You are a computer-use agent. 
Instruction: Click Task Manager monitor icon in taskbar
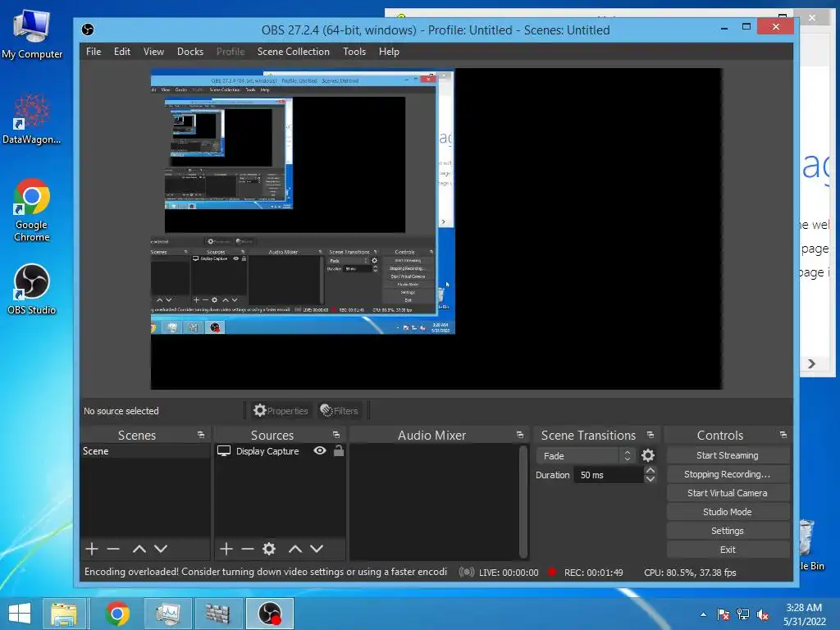pos(167,614)
